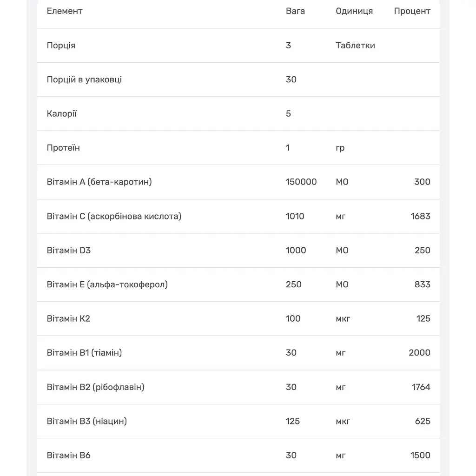
Task: Select the Вітамін B6 row
Action: pyautogui.click(x=238, y=456)
